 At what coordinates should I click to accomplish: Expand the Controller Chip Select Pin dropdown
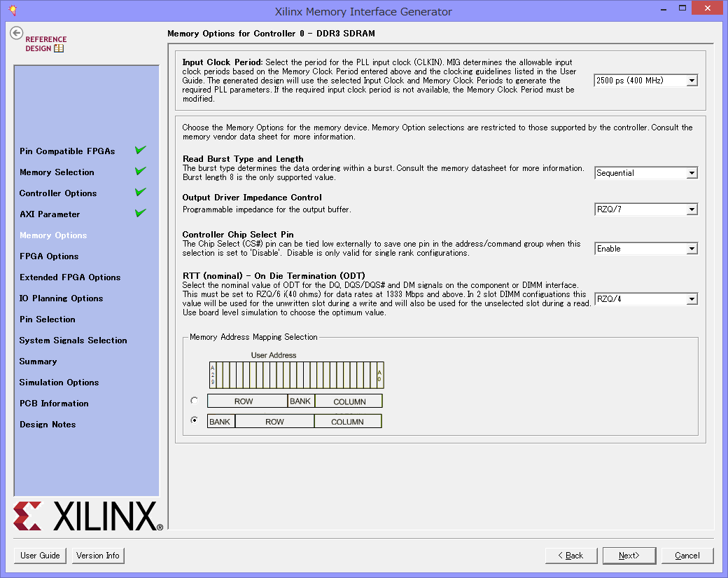pos(645,249)
